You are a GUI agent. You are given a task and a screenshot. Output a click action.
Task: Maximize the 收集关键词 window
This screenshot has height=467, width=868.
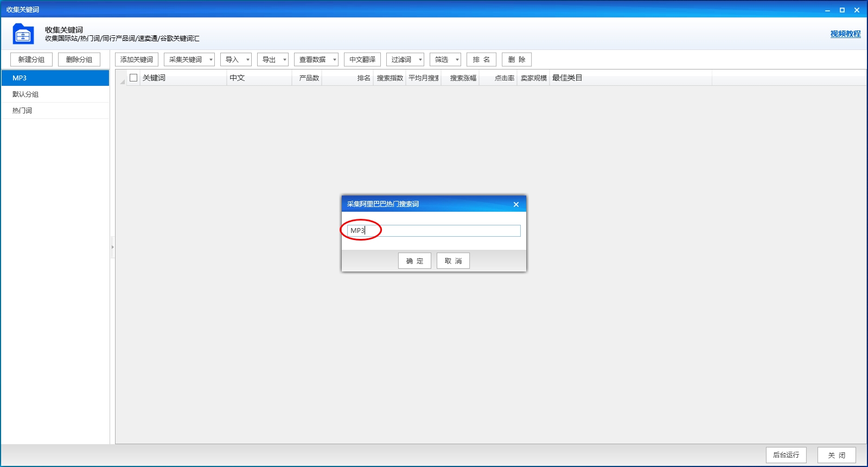pyautogui.click(x=842, y=10)
